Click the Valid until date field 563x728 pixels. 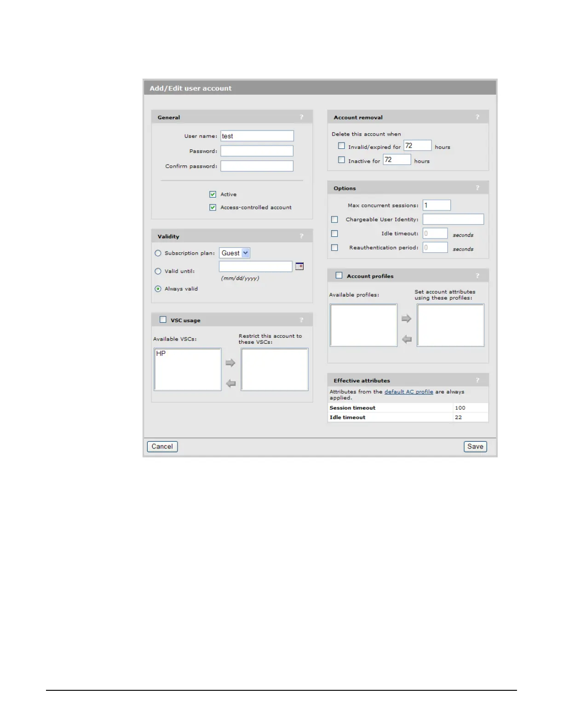point(256,266)
